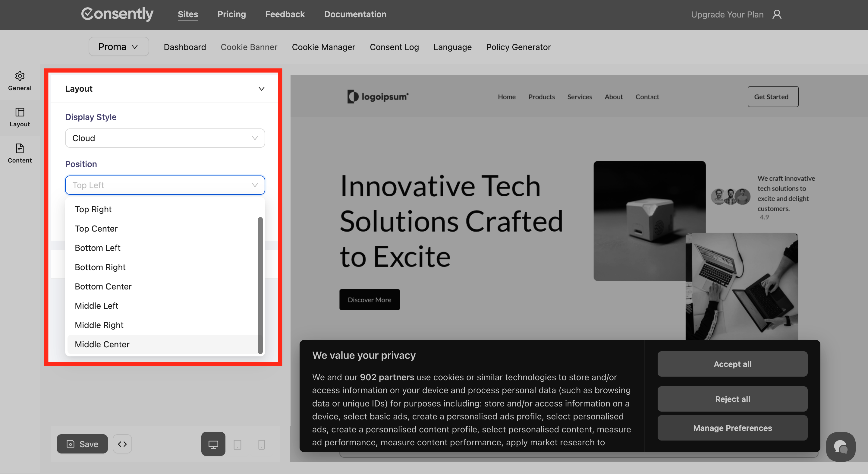Choose Middle Center position option
The width and height of the screenshot is (868, 474).
point(102,344)
